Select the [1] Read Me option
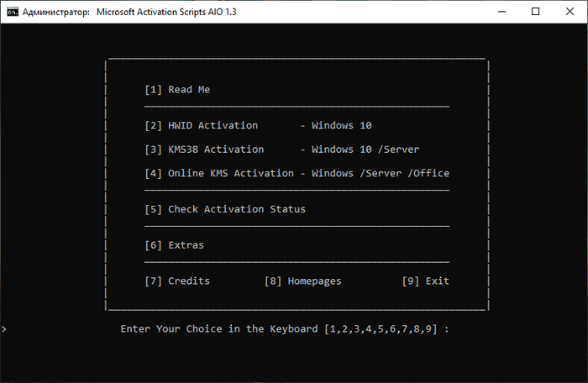The height and width of the screenshot is (383, 588). pos(177,90)
